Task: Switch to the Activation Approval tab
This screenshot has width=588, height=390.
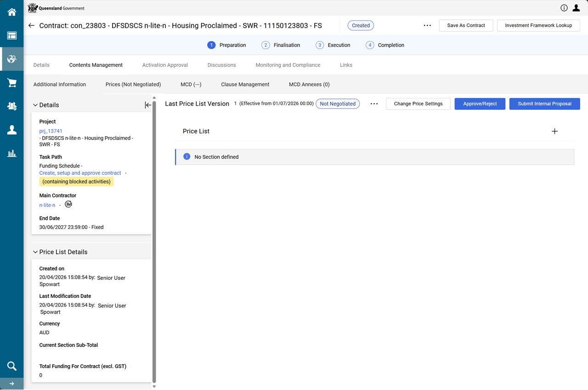Action: coord(165,65)
